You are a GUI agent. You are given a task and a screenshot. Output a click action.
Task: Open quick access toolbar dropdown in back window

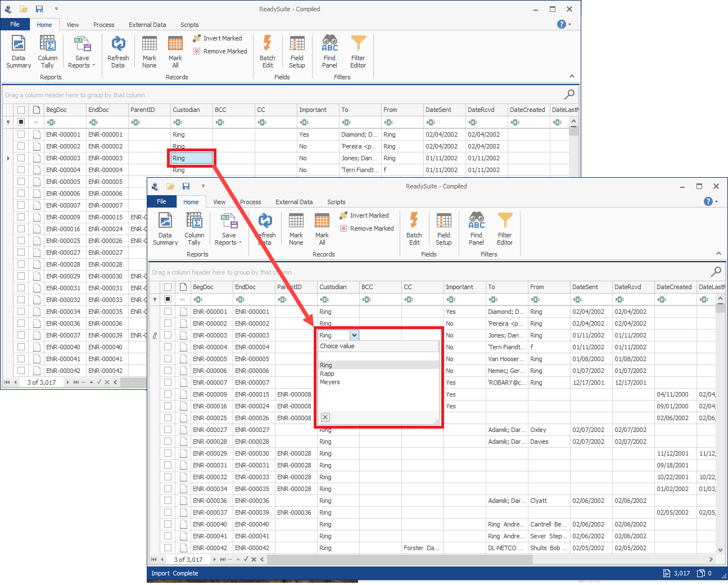point(56,9)
